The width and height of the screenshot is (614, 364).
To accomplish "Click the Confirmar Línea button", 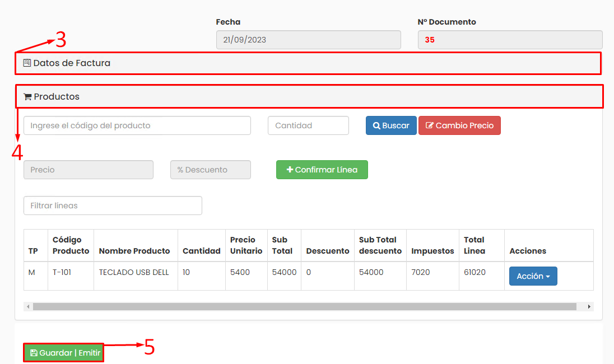I will pos(322,170).
